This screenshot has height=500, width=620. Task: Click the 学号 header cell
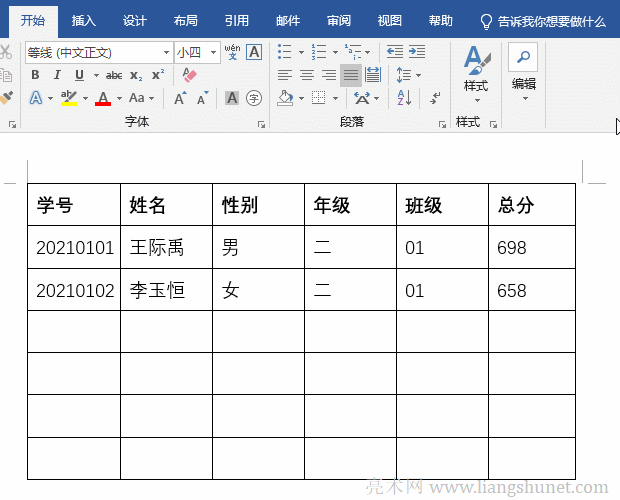pyautogui.click(x=74, y=205)
